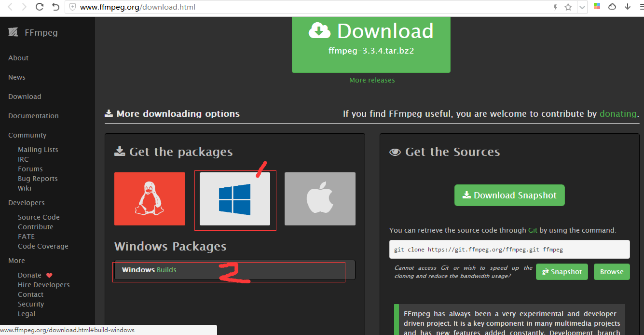The height and width of the screenshot is (335, 644).
Task: Reload the current page
Action: (x=40, y=7)
